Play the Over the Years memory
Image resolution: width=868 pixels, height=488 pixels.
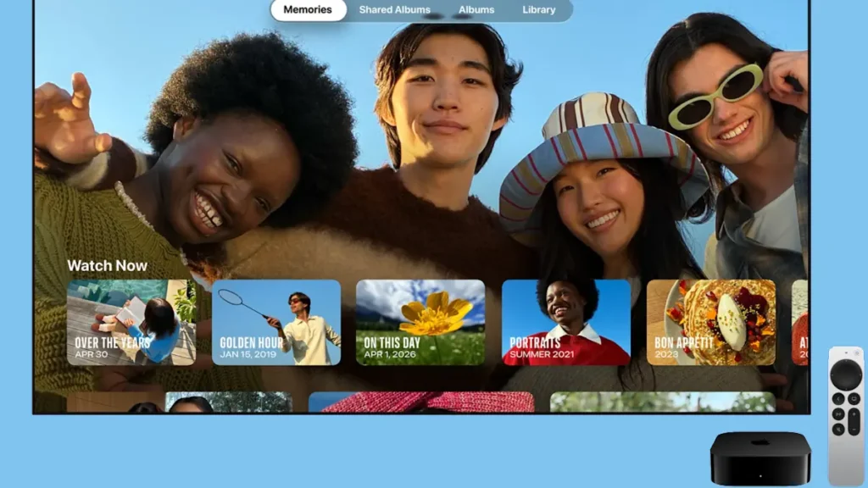(131, 322)
